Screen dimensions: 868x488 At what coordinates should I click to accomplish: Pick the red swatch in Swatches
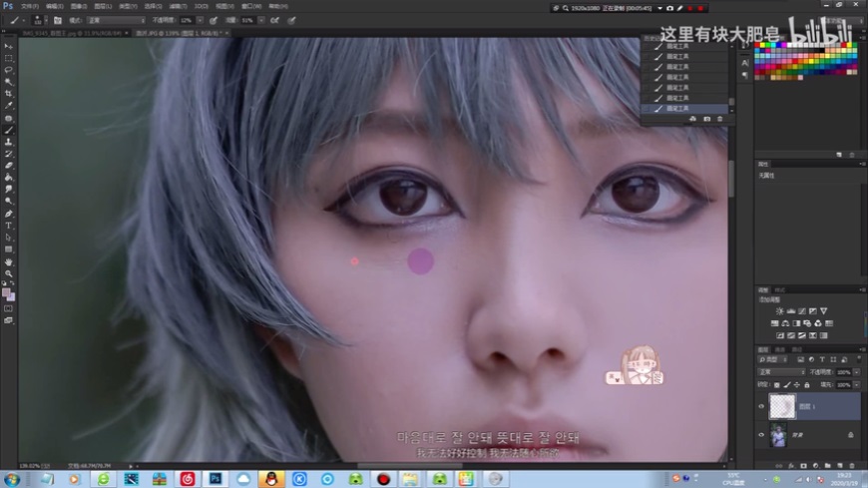tap(756, 45)
